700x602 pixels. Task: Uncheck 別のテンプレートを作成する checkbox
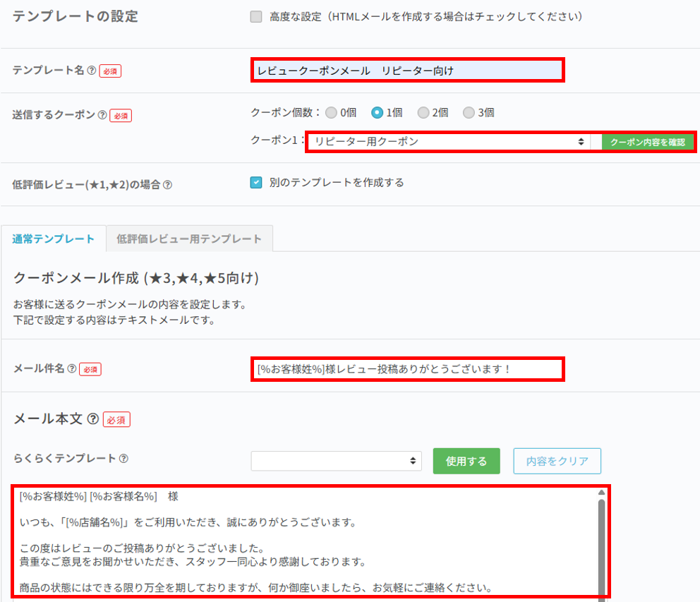click(256, 183)
